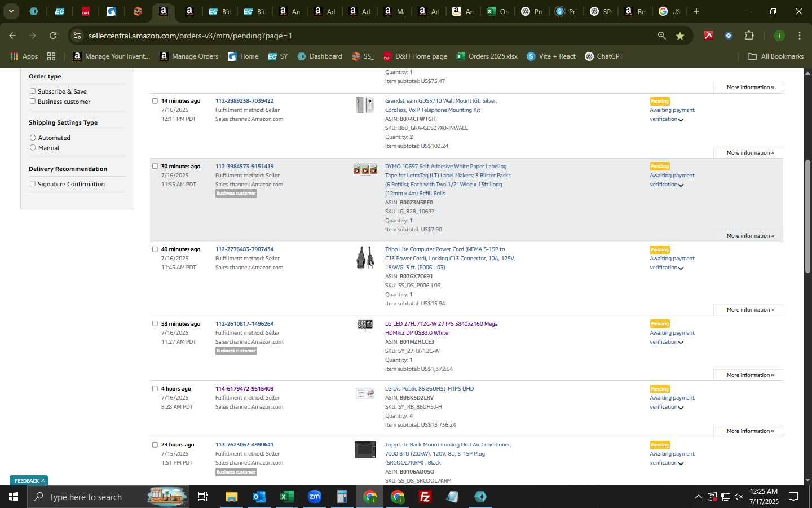The image size is (812, 508).
Task: Click the page vertical scrollbar thumb
Action: point(807,218)
